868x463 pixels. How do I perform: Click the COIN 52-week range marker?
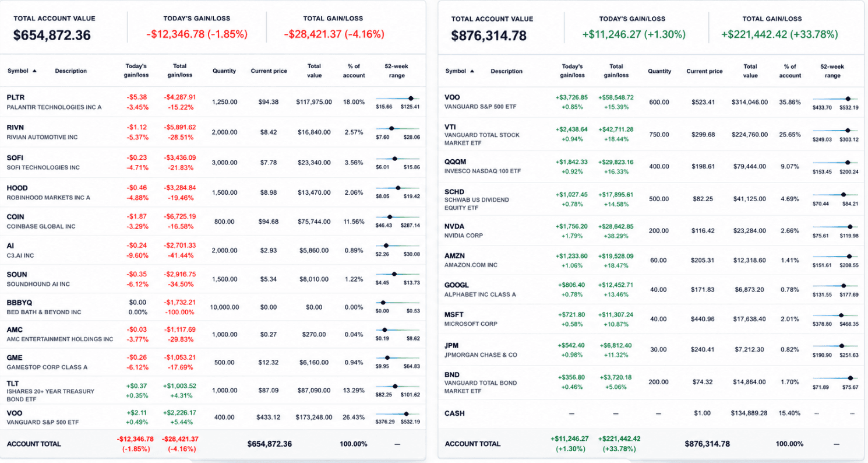[x=389, y=217]
